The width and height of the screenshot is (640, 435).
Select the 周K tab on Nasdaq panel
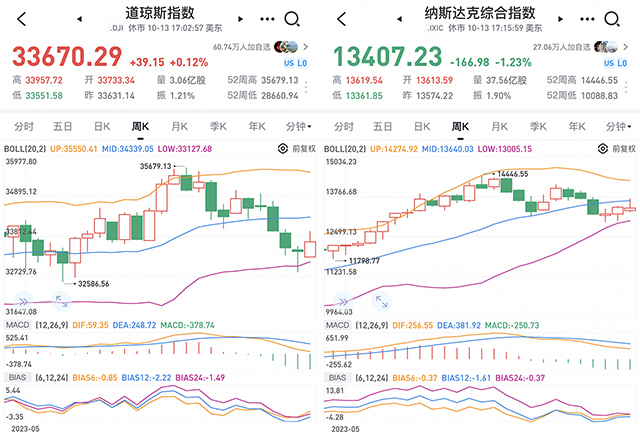coord(460,127)
